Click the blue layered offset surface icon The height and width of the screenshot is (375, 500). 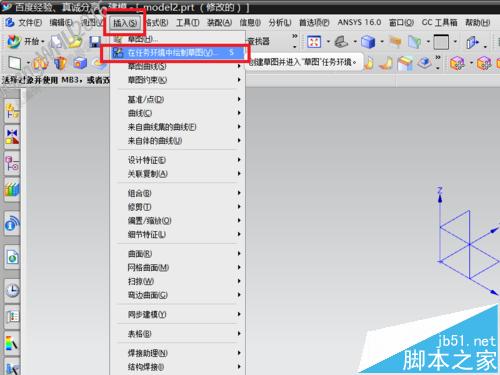[424, 62]
